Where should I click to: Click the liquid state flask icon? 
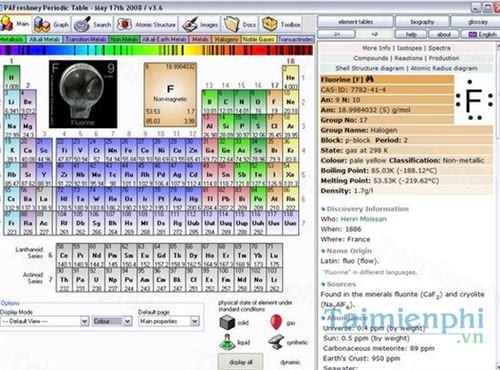[x=227, y=342]
